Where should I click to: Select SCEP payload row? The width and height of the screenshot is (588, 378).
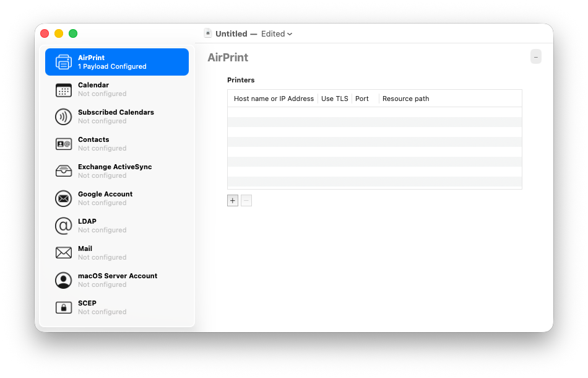point(117,307)
